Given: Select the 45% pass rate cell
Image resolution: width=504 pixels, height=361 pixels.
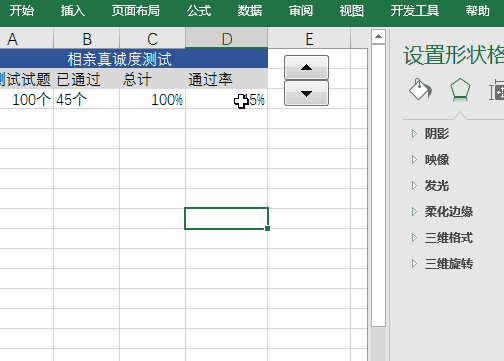Looking at the screenshot, I should coord(227,99).
